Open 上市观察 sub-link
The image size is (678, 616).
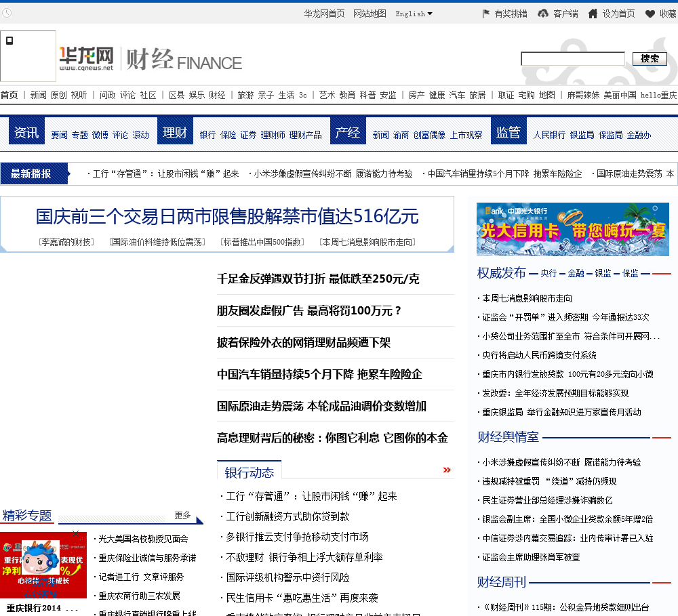tap(466, 136)
